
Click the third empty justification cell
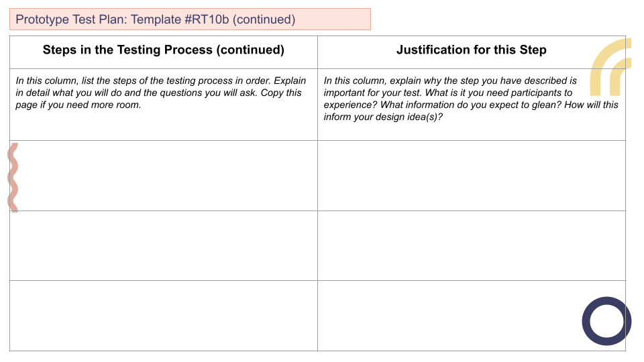pos(472,316)
